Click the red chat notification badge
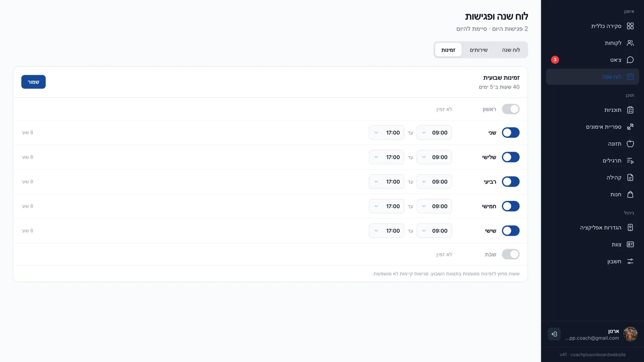Image resolution: width=644 pixels, height=362 pixels. pyautogui.click(x=555, y=60)
